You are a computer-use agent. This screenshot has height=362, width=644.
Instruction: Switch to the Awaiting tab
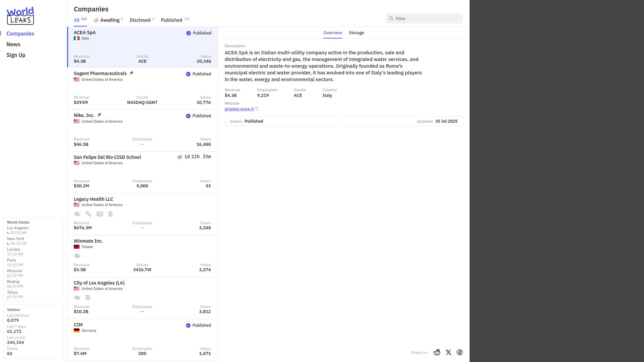point(108,20)
